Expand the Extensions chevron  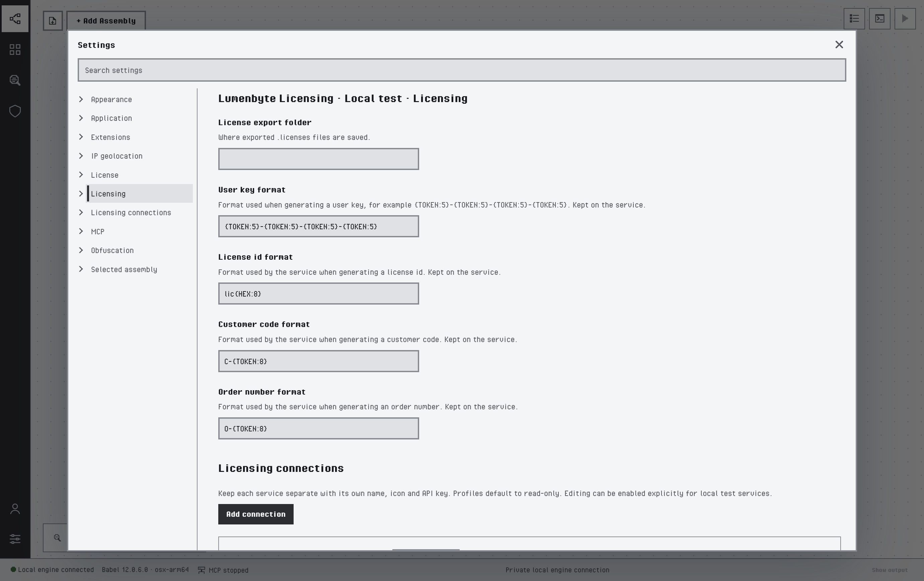tap(81, 137)
